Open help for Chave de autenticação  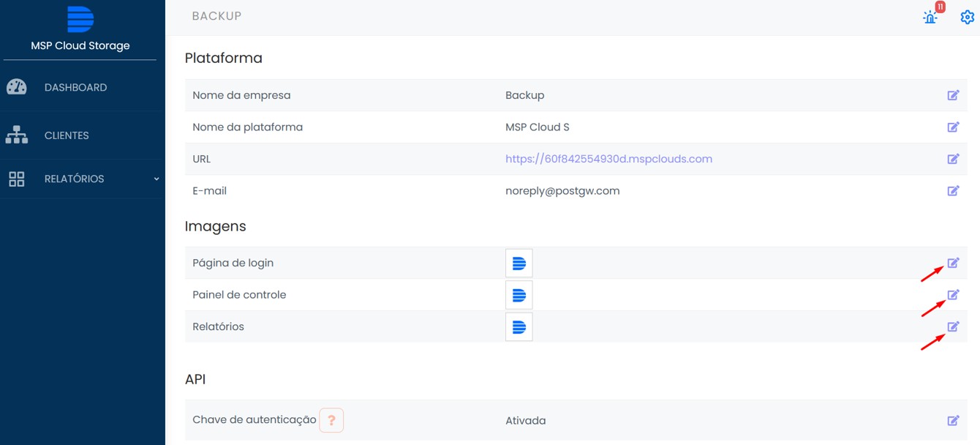point(331,420)
